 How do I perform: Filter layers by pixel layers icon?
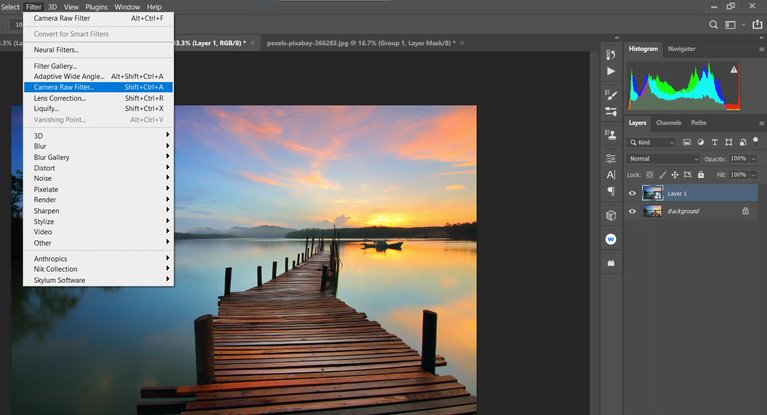click(687, 142)
